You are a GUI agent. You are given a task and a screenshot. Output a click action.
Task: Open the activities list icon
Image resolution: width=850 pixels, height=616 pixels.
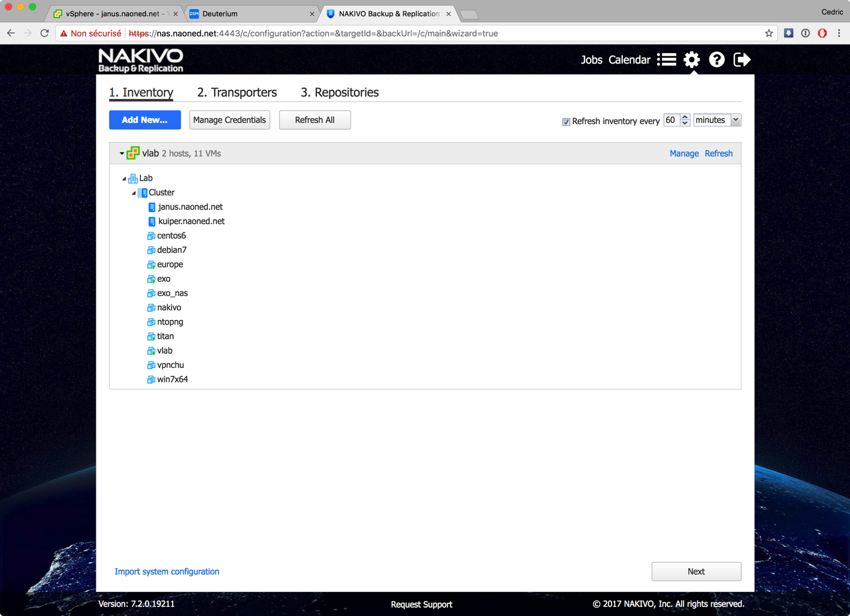[667, 60]
